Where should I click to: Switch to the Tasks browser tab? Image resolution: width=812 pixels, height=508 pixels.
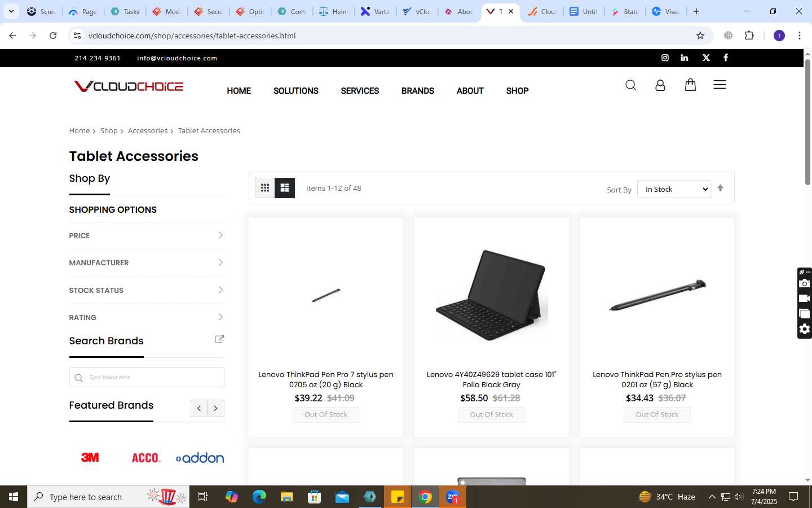point(125,11)
